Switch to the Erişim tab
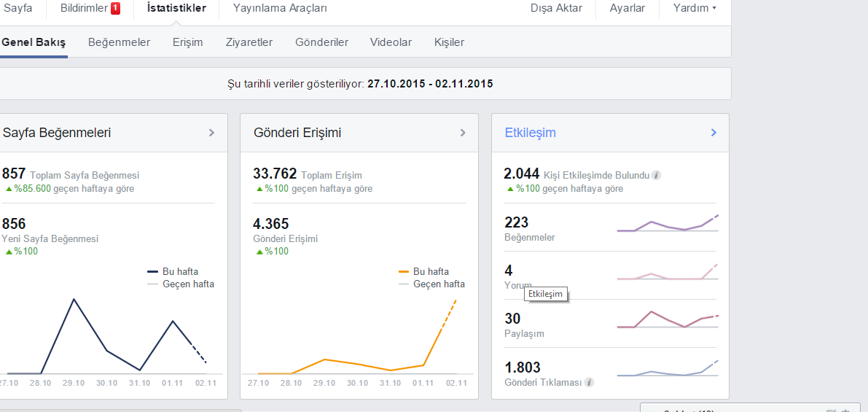This screenshot has height=412, width=868. pos(187,42)
